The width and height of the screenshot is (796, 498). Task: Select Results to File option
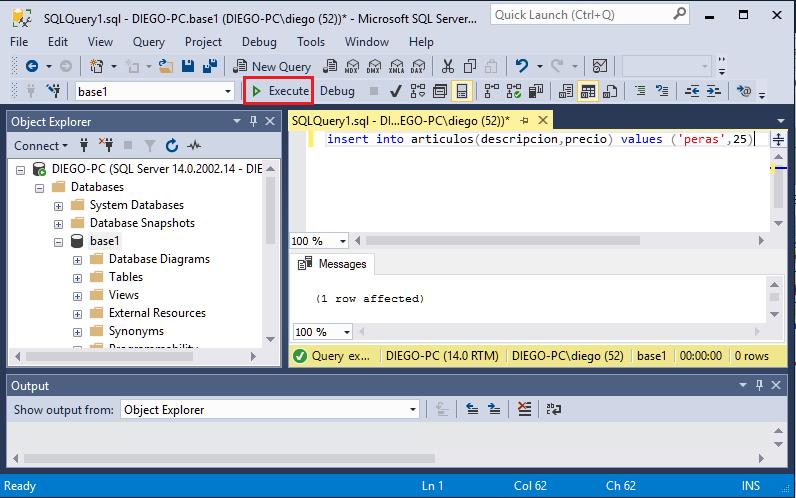tap(610, 91)
